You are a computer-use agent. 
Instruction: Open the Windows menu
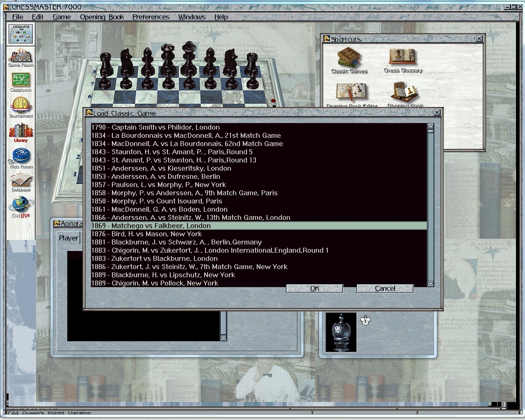[192, 17]
